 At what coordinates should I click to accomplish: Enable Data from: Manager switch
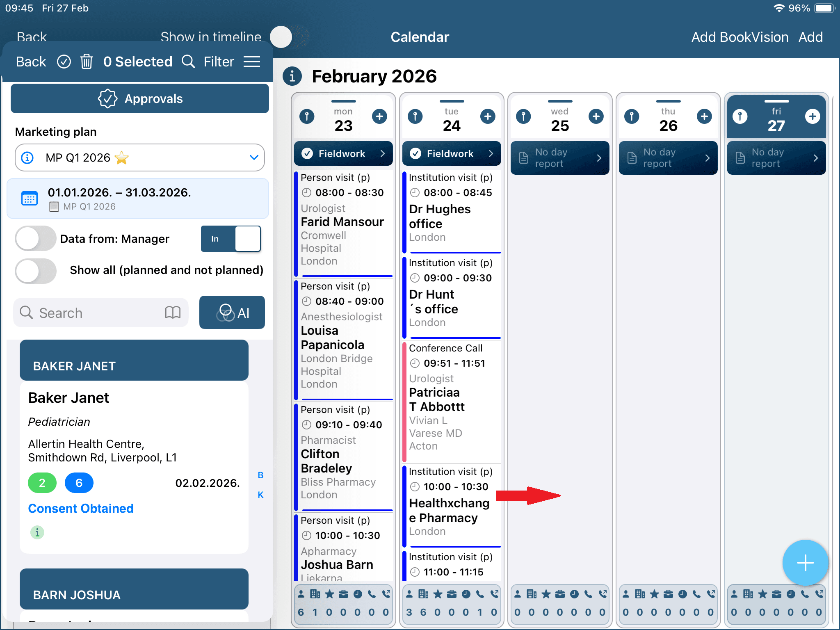point(35,238)
